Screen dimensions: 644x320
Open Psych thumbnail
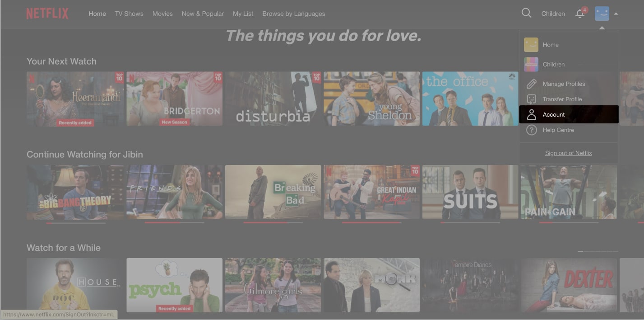(174, 285)
